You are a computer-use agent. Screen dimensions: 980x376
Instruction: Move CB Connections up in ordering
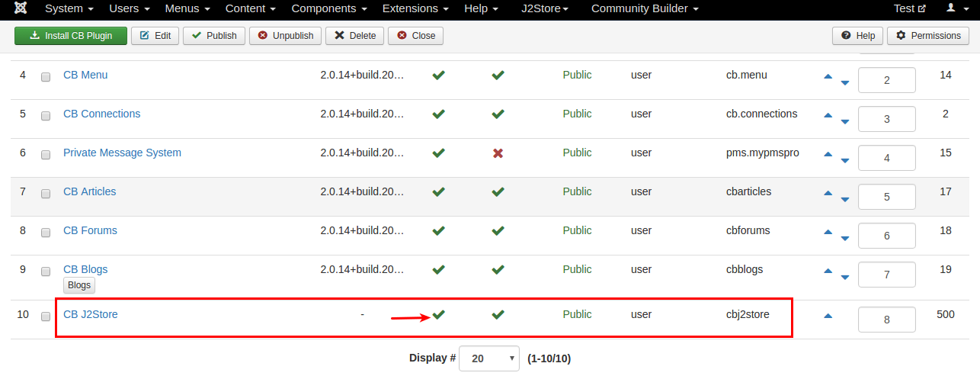pos(828,115)
